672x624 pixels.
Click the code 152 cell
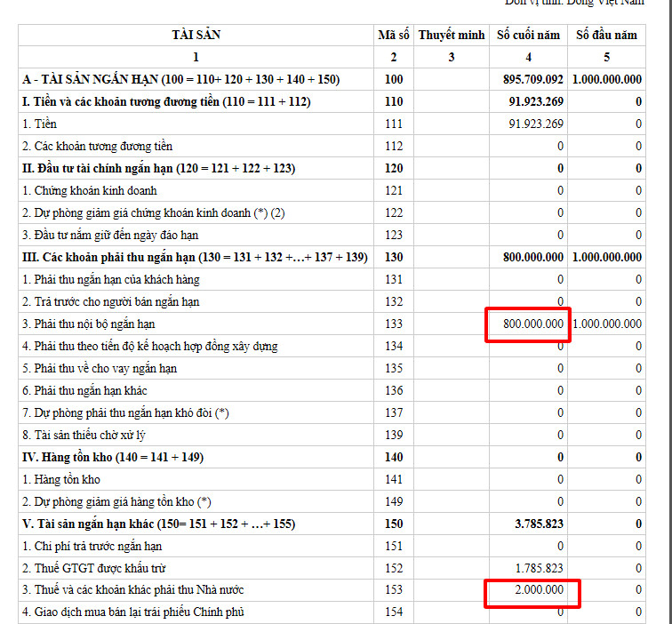(x=394, y=568)
